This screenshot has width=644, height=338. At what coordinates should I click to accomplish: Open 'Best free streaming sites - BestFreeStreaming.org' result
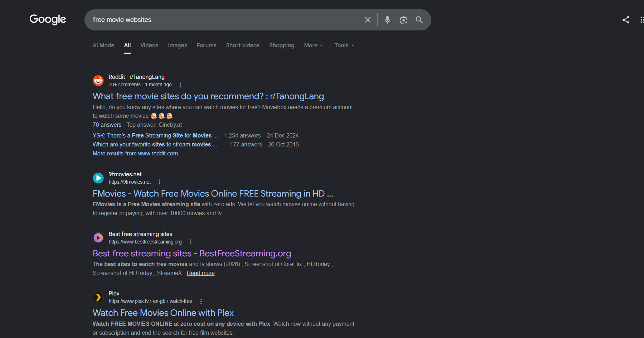[192, 253]
